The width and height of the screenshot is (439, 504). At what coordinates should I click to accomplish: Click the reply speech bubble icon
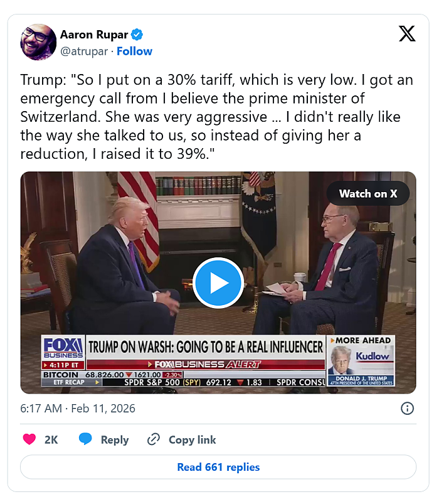[x=86, y=439]
